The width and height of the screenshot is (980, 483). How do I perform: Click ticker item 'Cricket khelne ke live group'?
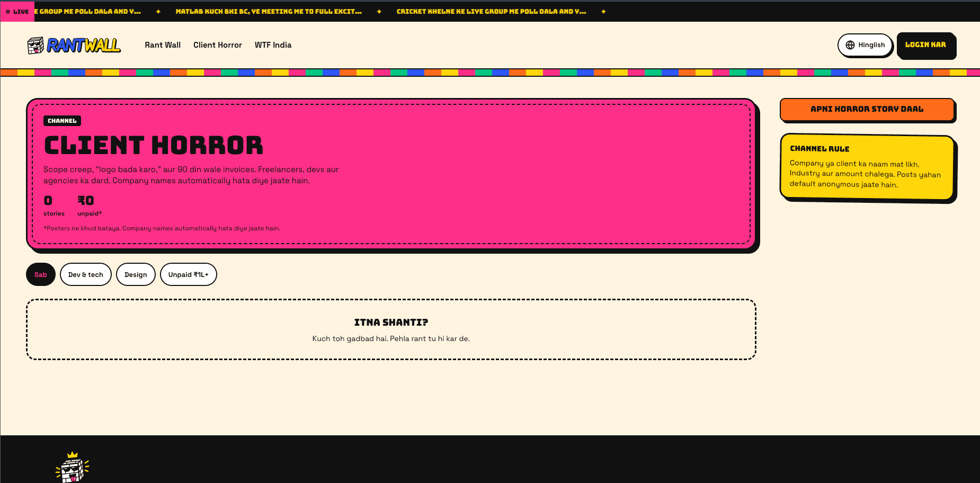491,11
